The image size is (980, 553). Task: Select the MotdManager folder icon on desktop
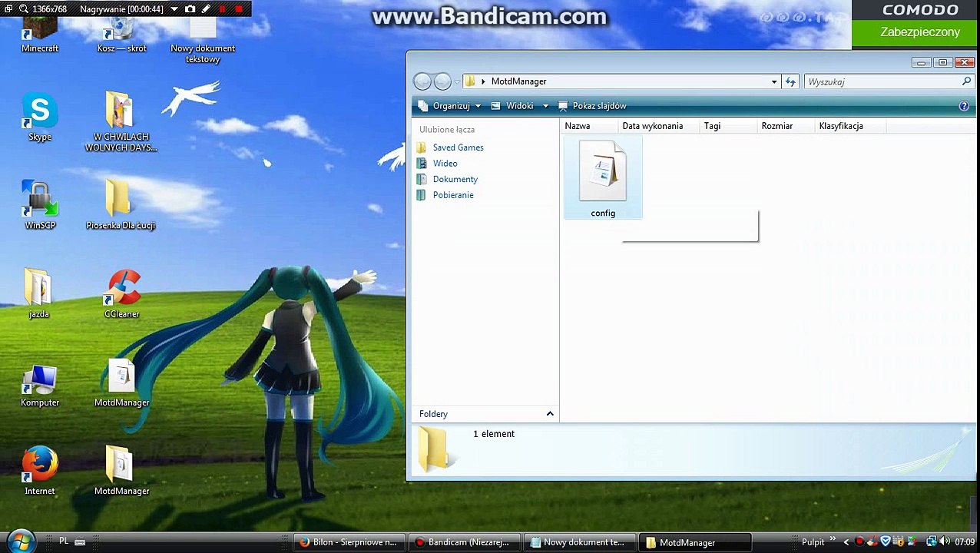pyautogui.click(x=121, y=471)
